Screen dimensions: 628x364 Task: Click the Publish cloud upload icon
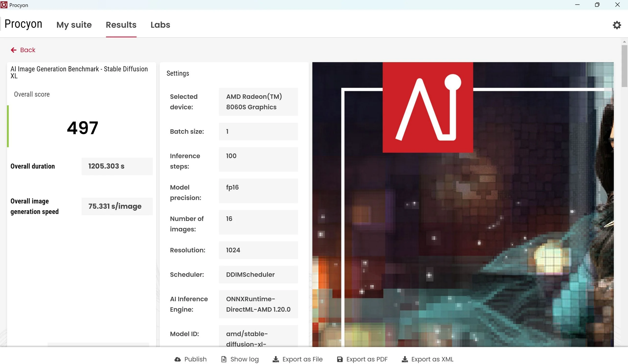tap(177, 359)
